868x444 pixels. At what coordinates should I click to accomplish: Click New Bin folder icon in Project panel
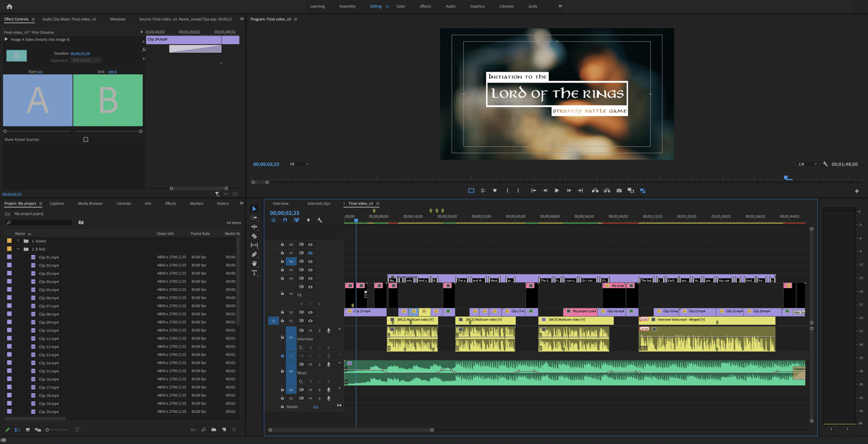point(214,430)
